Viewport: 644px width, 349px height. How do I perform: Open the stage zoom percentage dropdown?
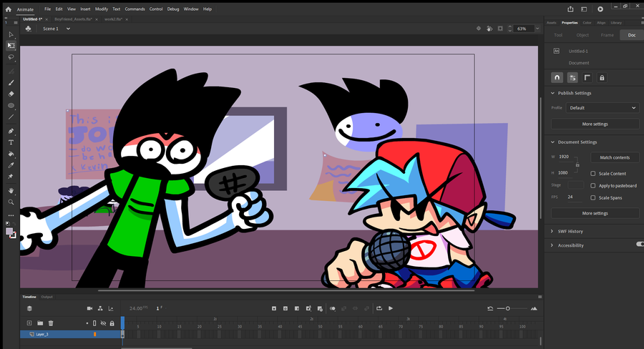[x=537, y=29]
